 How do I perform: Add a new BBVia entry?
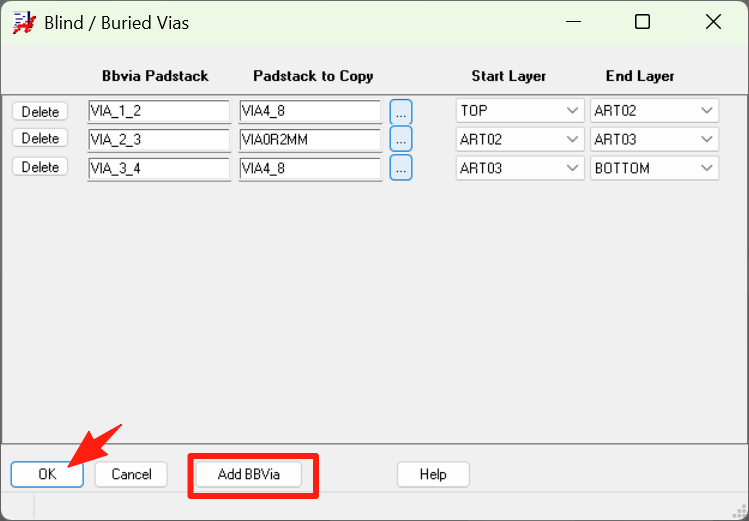point(249,474)
